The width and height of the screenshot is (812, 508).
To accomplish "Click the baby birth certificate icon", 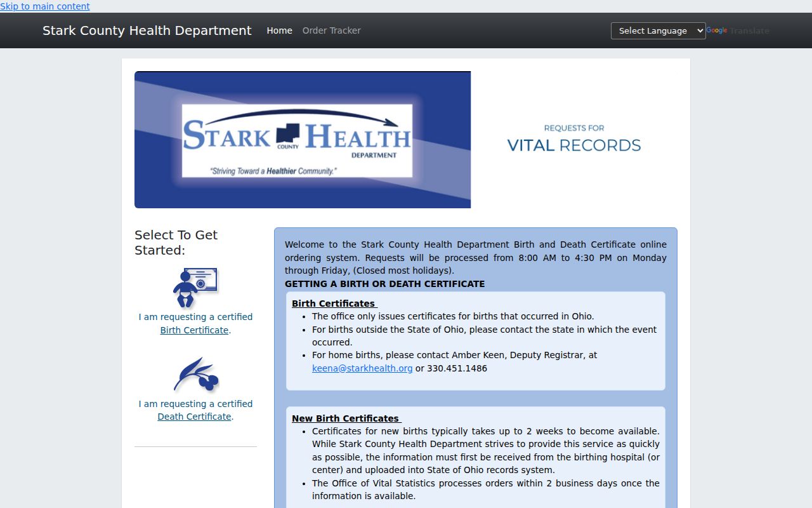I will (x=195, y=288).
